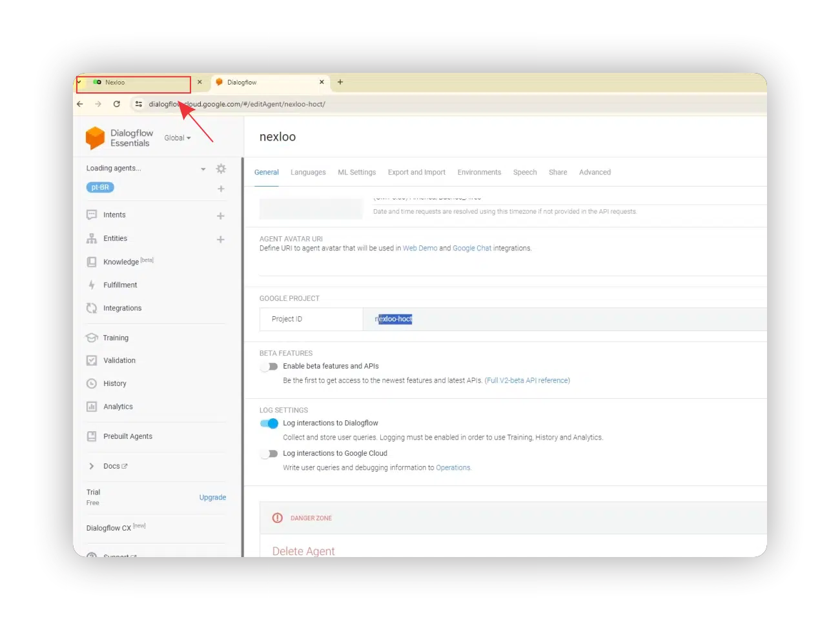Enable beta features and APIs toggle
Viewport: 840px width, 630px height.
point(269,367)
